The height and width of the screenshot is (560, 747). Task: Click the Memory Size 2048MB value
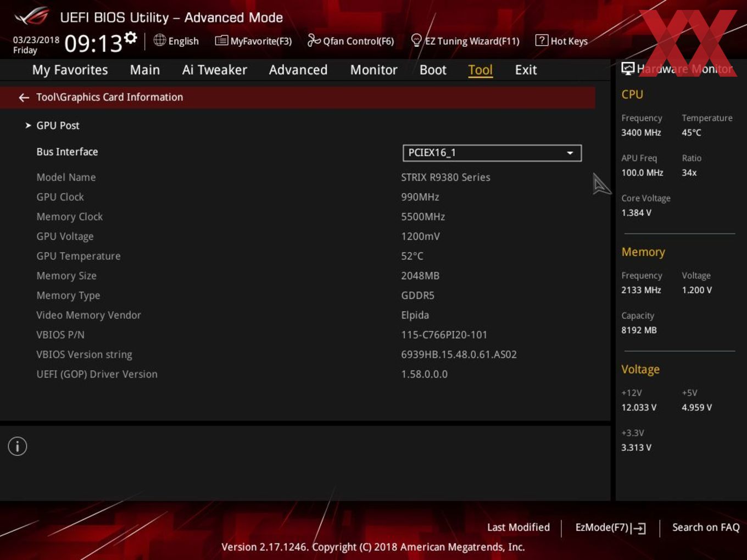420,276
